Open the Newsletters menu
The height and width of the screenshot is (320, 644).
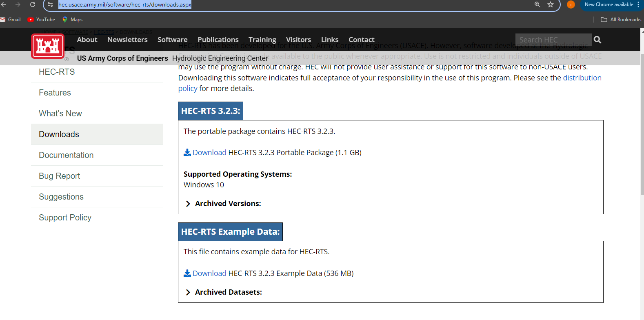(x=127, y=40)
